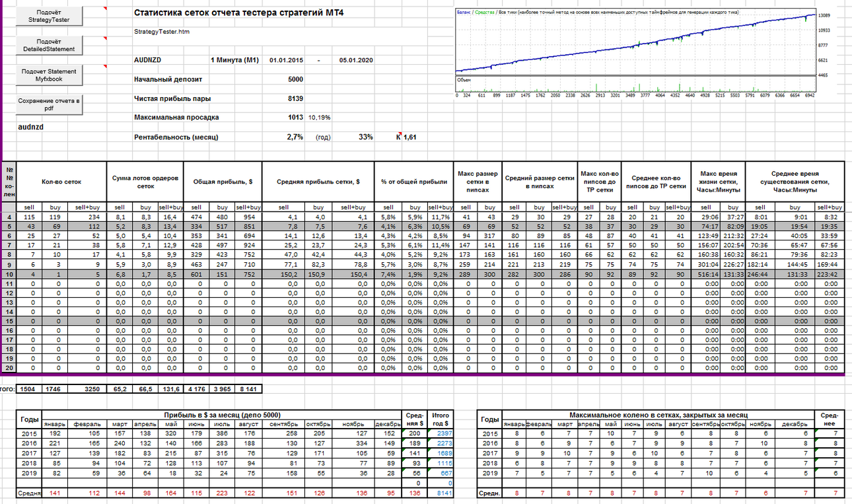852x504 pixels.
Task: Click the drawdown value 1013
Action: coord(295,118)
